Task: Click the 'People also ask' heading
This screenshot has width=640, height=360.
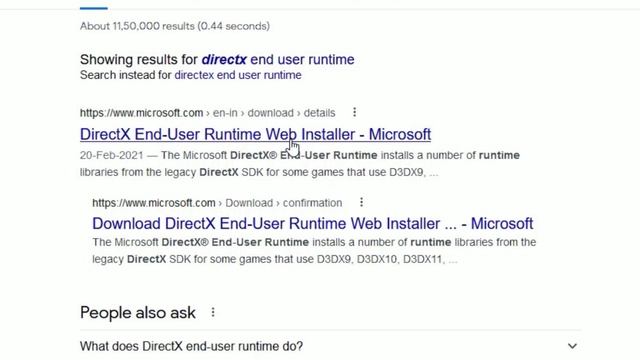Action: [138, 313]
